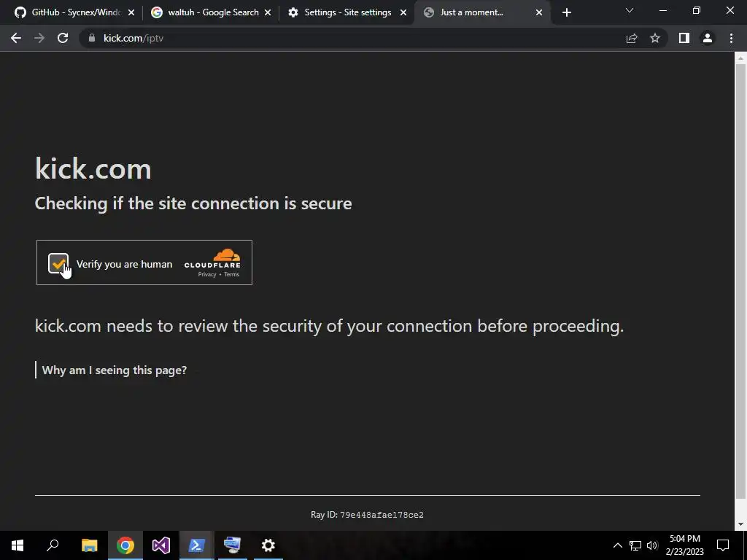Open Why am I seeing this page
This screenshot has width=747, height=560.
point(115,370)
